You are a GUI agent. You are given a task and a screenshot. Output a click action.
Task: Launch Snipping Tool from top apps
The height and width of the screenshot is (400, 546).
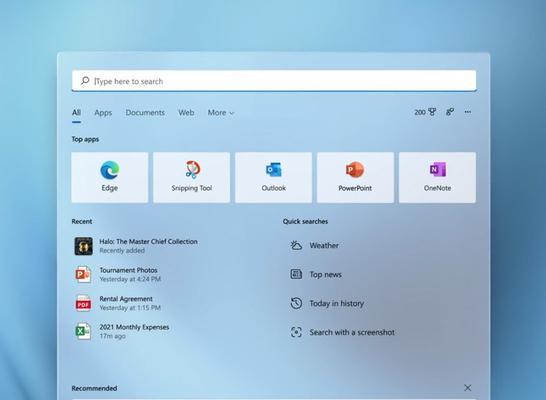click(192, 177)
